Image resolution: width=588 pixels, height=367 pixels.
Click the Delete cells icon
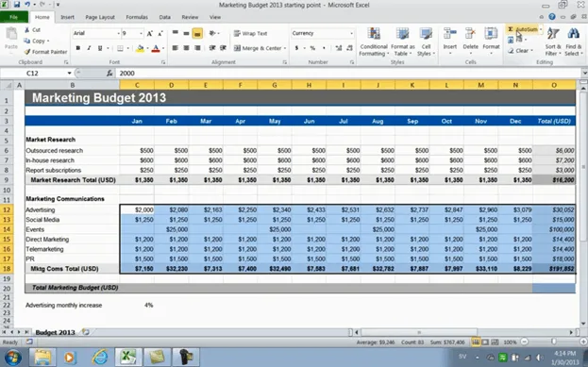click(x=470, y=34)
